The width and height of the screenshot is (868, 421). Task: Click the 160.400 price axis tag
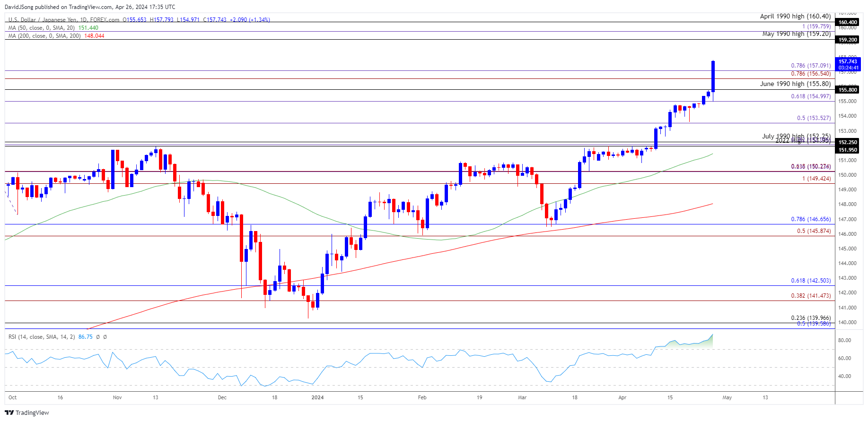point(848,22)
